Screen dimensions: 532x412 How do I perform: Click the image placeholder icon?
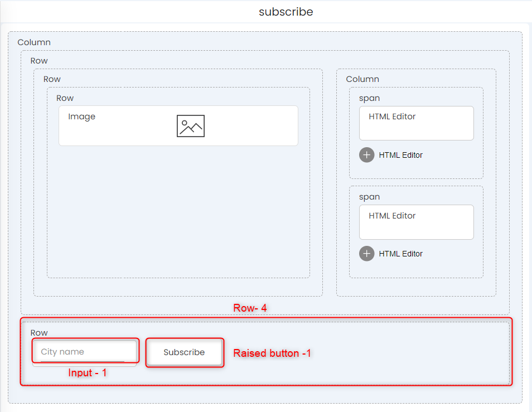click(190, 126)
